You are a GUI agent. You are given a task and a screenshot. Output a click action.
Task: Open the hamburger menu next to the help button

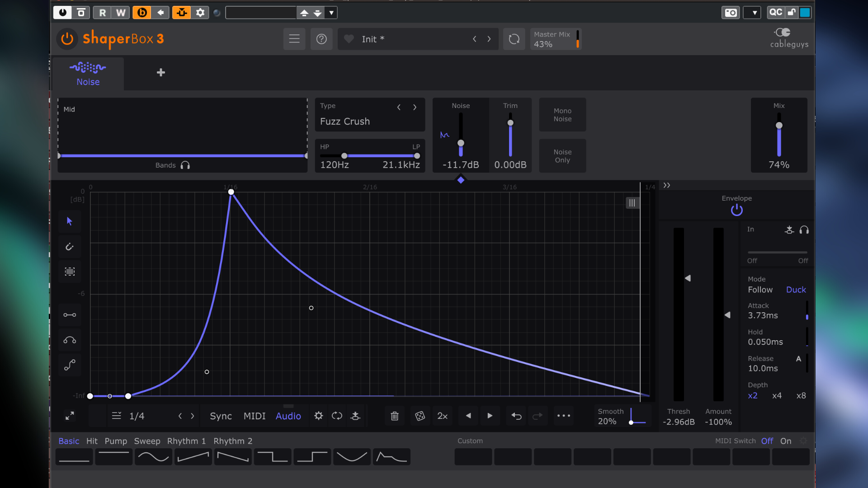coord(294,39)
